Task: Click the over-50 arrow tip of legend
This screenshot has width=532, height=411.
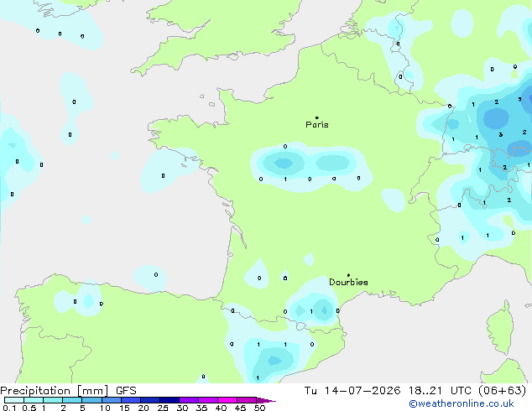Action: click(266, 400)
